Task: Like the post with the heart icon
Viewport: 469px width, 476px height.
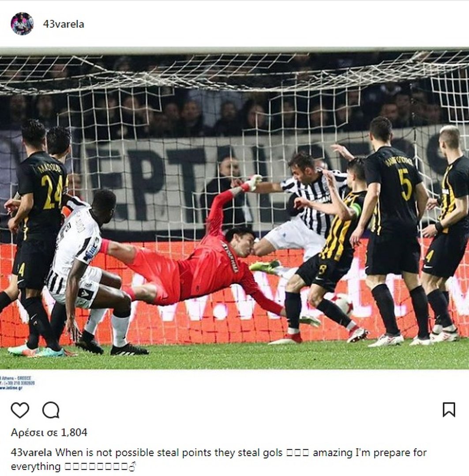Action: (x=20, y=410)
